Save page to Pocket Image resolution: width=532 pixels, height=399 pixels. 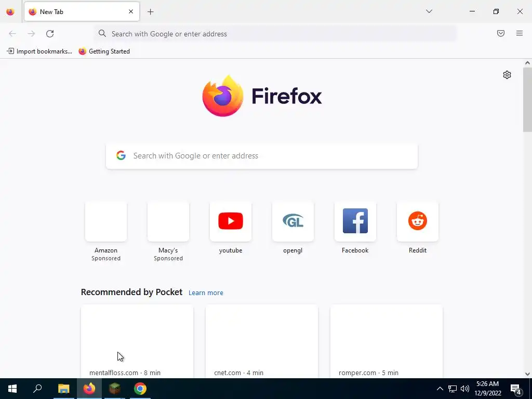pyautogui.click(x=501, y=33)
